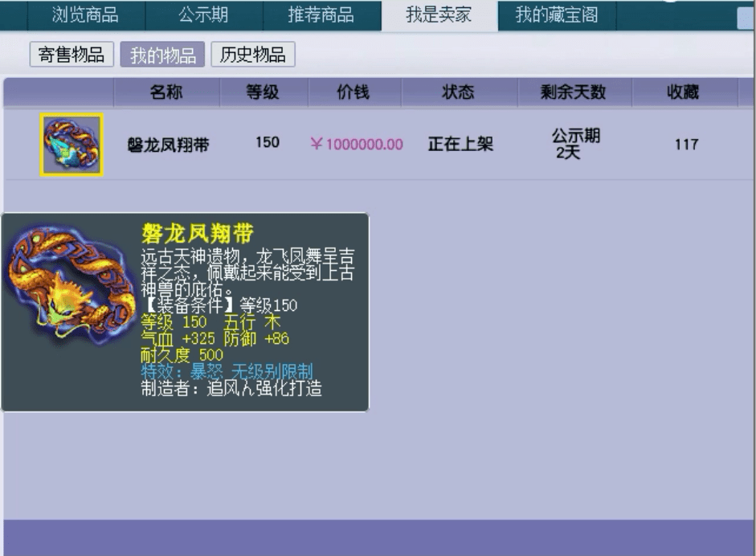The height and width of the screenshot is (556, 756).
Task: Select the 我的物品 button
Action: [163, 55]
